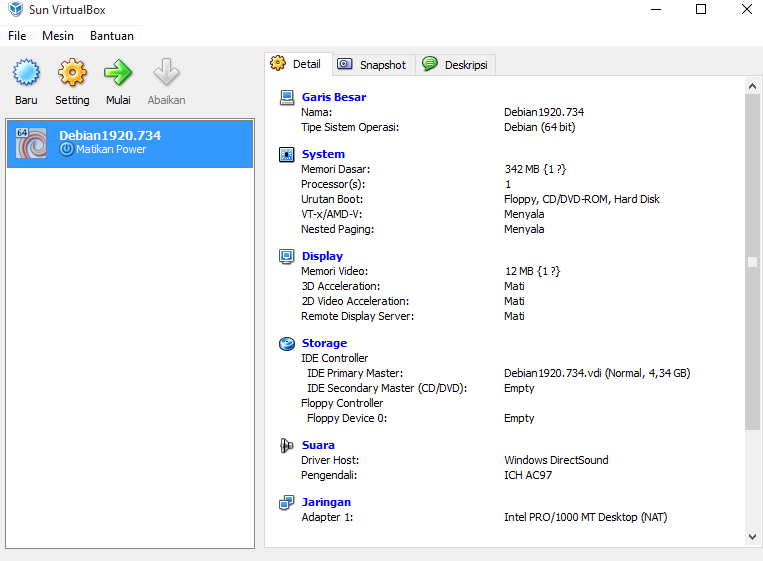Maximize the Sun VirtualBox window
The height and width of the screenshot is (561, 763).
(701, 9)
